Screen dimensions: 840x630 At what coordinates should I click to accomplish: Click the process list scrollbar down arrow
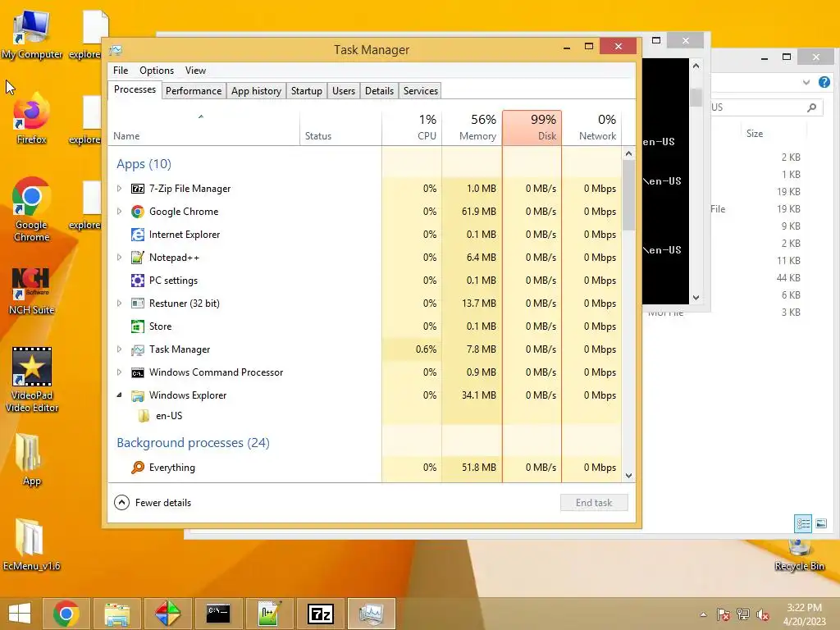click(629, 476)
